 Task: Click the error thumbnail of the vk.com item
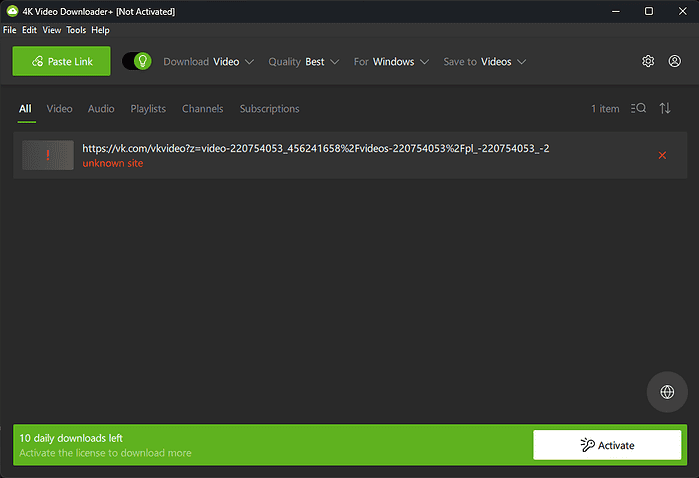pyautogui.click(x=48, y=155)
